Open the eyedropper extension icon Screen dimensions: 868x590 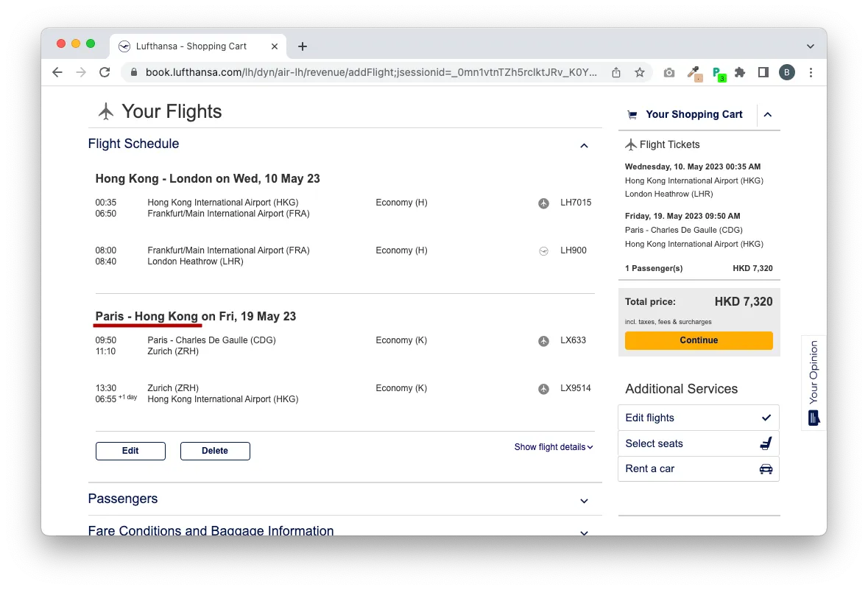694,73
